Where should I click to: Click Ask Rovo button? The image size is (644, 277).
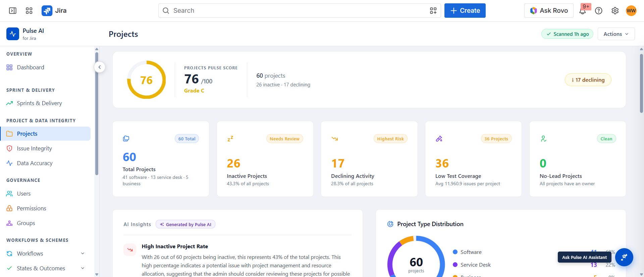point(549,11)
